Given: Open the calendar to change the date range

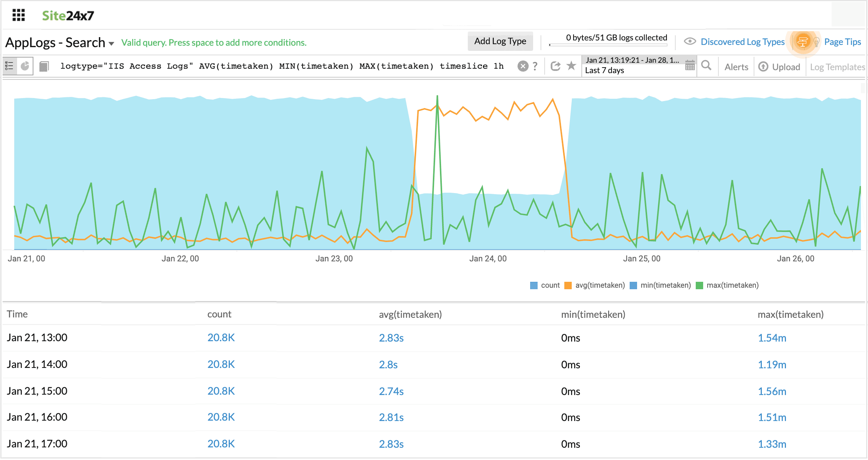Looking at the screenshot, I should [690, 65].
